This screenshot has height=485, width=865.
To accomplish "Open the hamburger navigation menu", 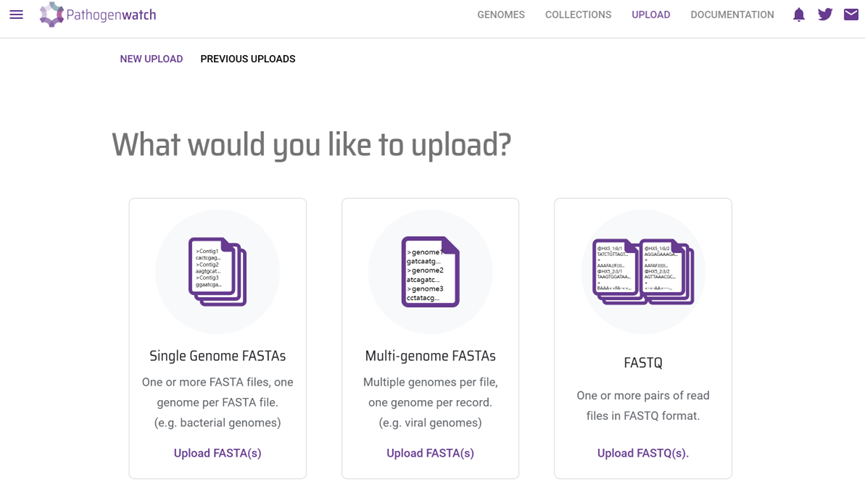I will coord(17,14).
